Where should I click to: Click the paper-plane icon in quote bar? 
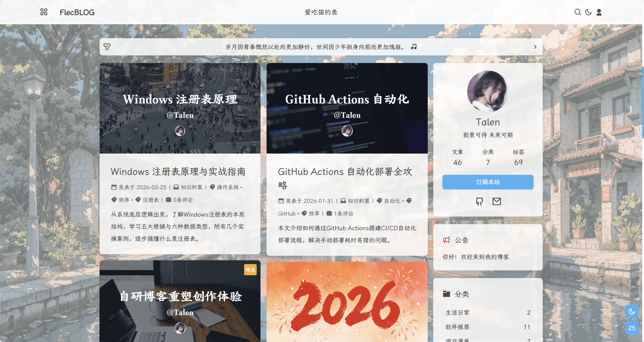107,47
